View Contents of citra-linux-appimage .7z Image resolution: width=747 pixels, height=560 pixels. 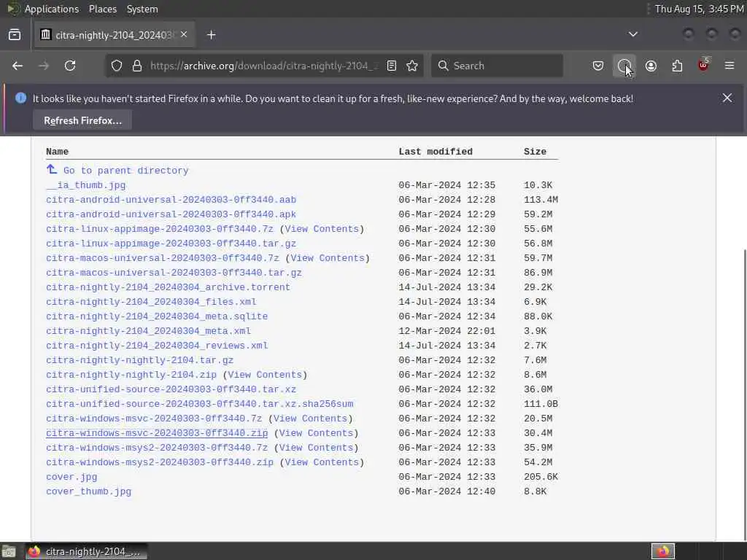tap(322, 229)
